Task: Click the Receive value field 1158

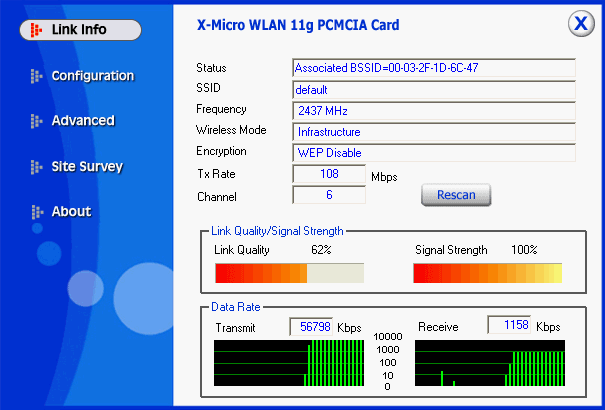Action: click(x=510, y=325)
